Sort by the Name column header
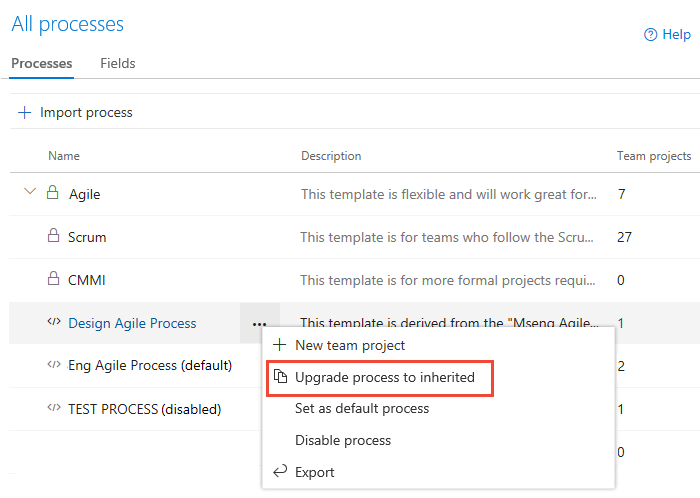This screenshot has width=700, height=498. coord(64,156)
